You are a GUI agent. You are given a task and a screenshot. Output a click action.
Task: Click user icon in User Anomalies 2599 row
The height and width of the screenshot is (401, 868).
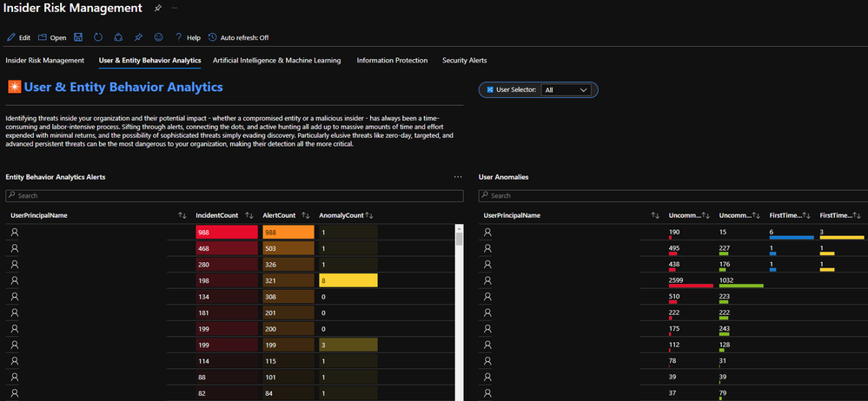click(487, 280)
